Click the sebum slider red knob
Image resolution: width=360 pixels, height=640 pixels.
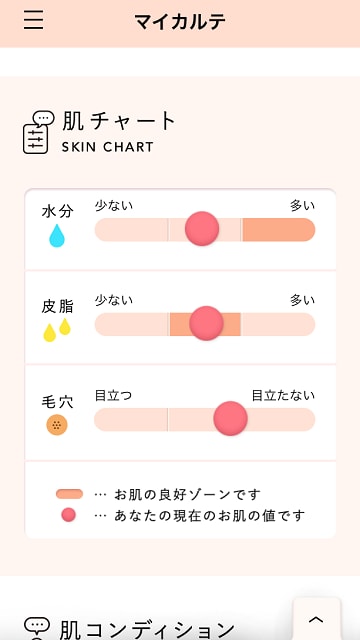(x=206, y=323)
